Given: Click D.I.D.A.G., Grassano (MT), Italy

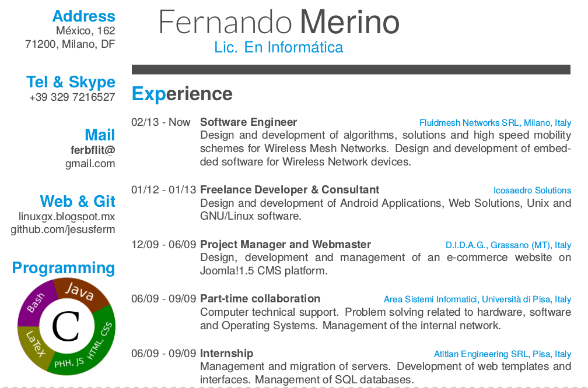Looking at the screenshot, I should click(x=508, y=245).
